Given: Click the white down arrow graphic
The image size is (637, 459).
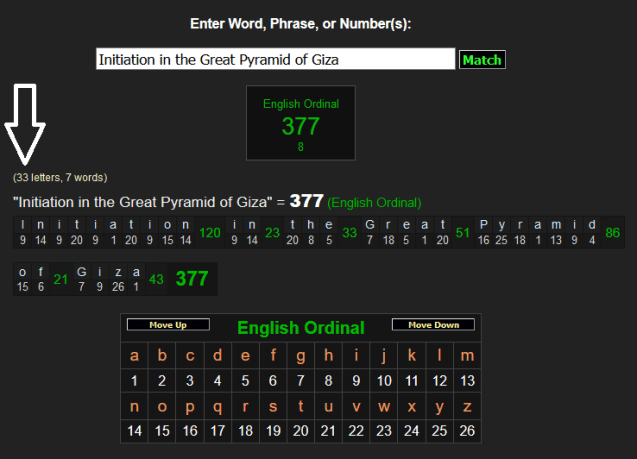Looking at the screenshot, I should tap(28, 122).
